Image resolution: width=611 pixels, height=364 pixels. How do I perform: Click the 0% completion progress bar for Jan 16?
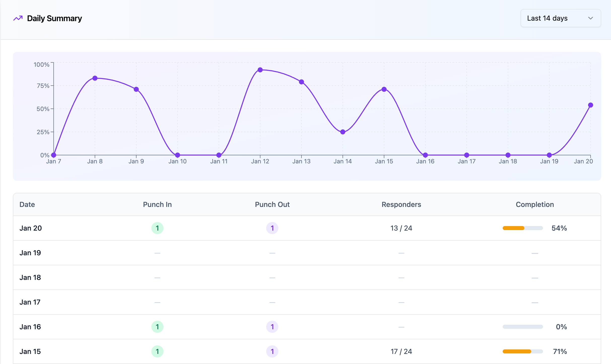(x=523, y=327)
